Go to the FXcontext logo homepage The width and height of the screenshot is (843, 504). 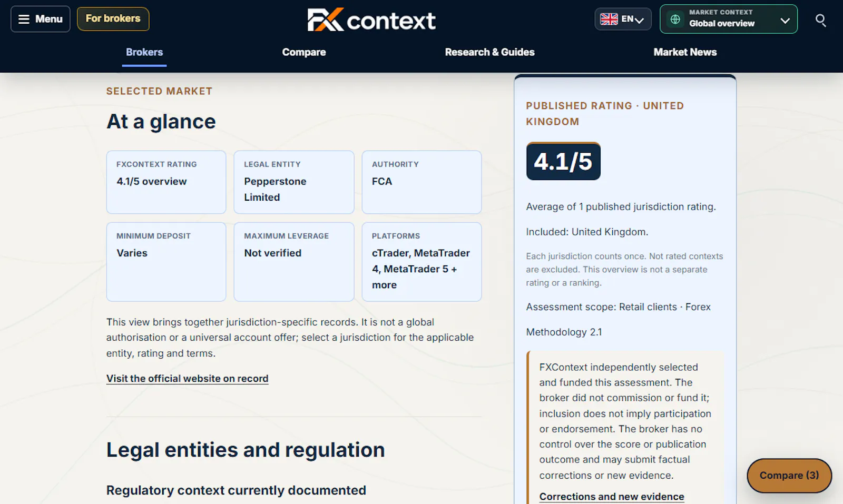coord(371,20)
